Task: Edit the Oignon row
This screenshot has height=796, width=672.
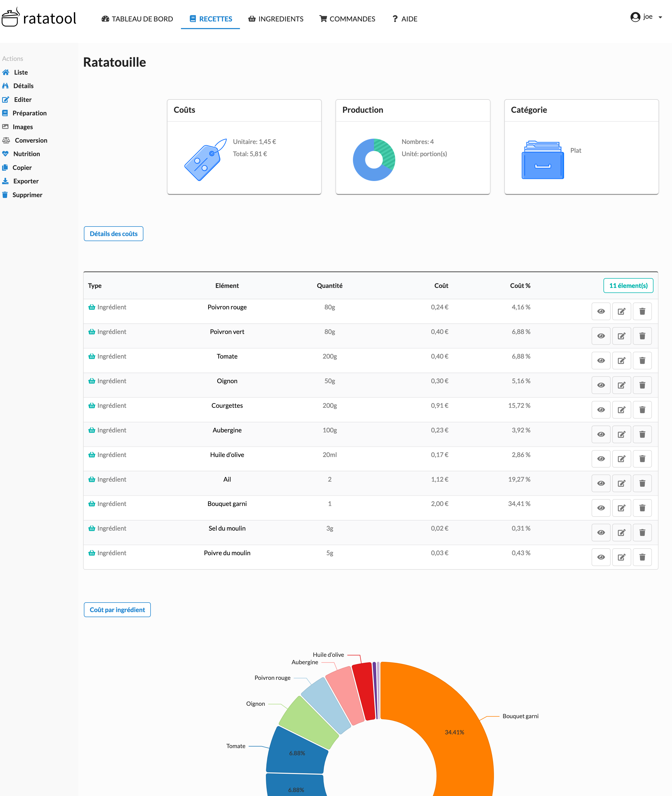Action: (x=621, y=385)
